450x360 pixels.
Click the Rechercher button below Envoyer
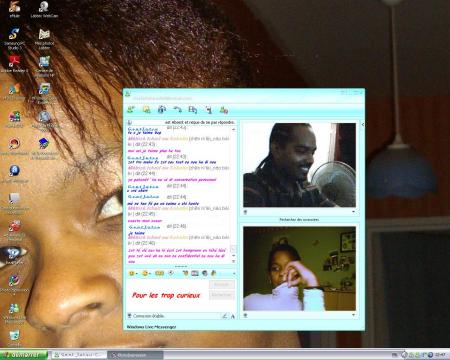point(222,295)
